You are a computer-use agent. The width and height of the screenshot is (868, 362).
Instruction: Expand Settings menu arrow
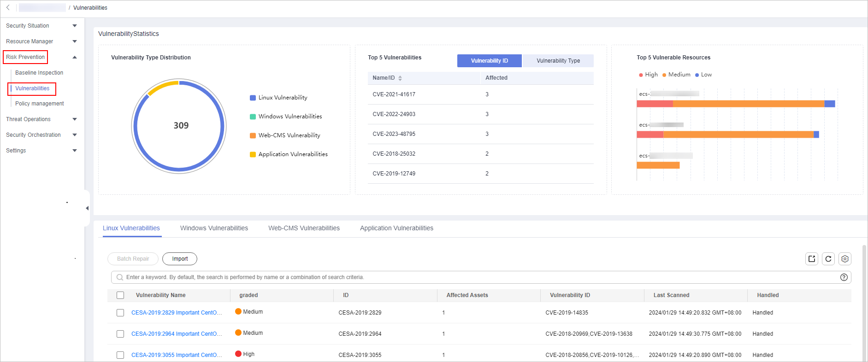click(x=75, y=151)
